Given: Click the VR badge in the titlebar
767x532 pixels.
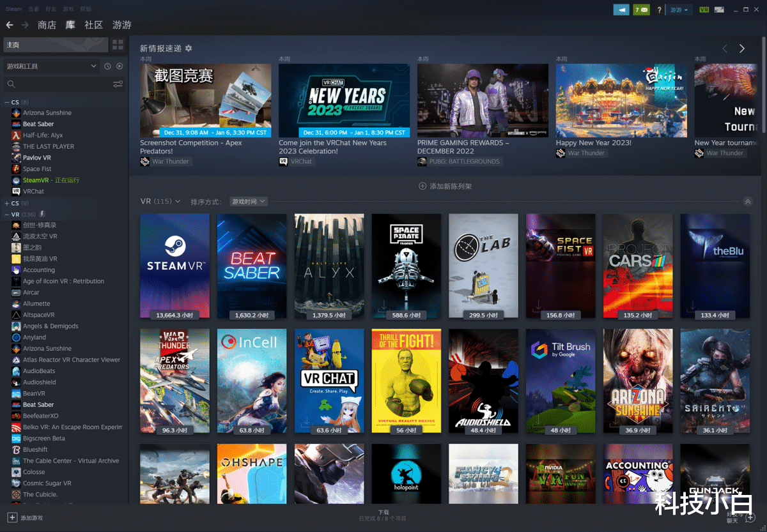Looking at the screenshot, I should coord(705,9).
